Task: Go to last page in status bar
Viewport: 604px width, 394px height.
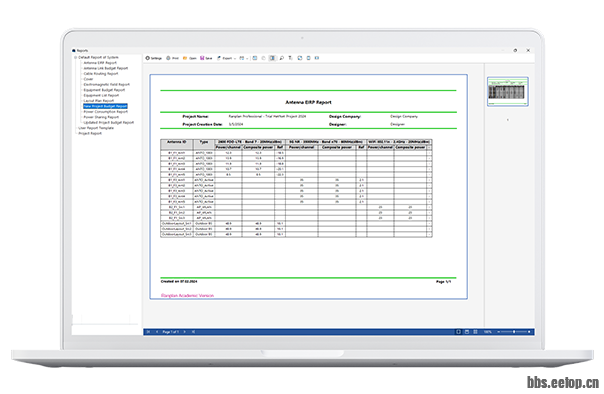Action: click(193, 332)
